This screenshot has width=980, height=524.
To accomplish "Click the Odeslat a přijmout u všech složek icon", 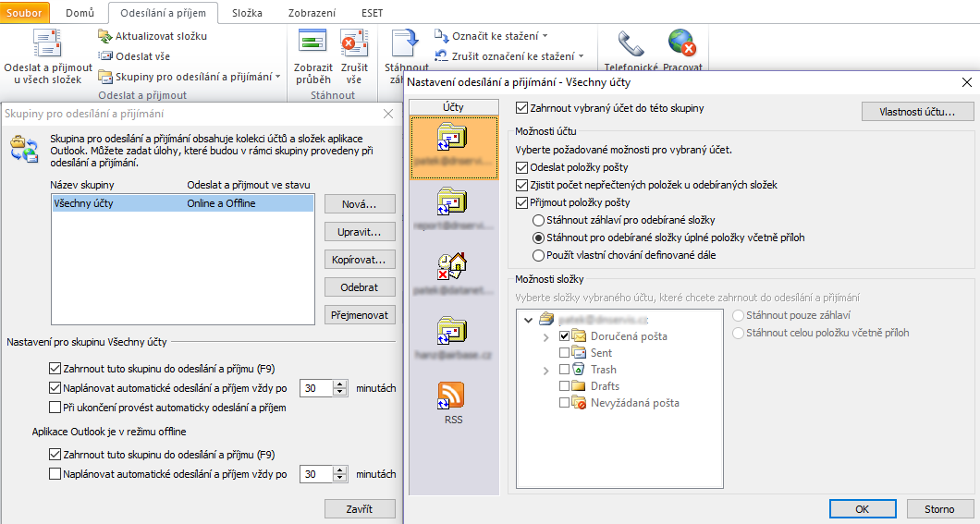I will point(47,43).
